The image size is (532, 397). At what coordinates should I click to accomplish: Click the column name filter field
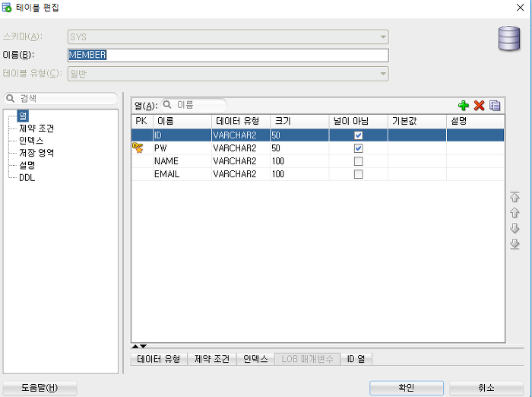(194, 105)
